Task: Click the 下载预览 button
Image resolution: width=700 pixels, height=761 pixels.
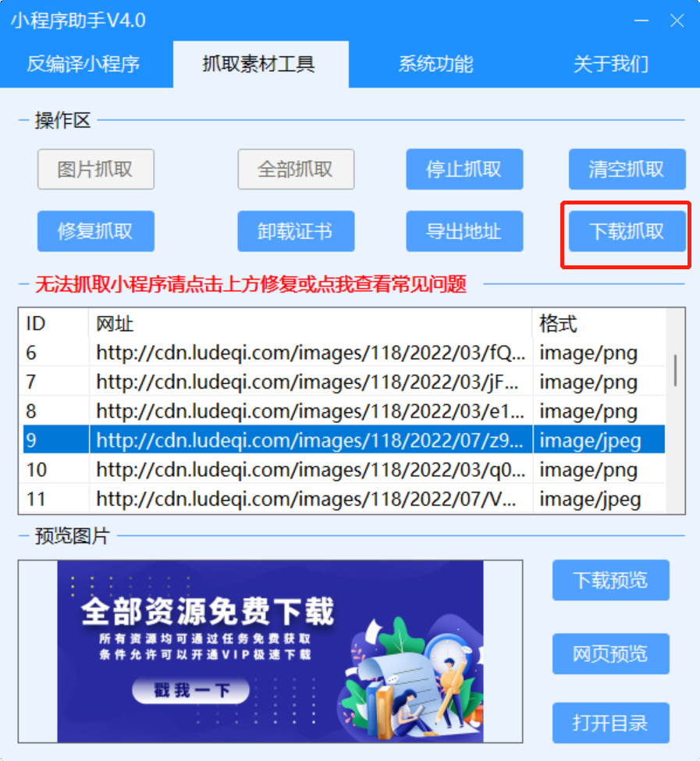Action: tap(611, 580)
